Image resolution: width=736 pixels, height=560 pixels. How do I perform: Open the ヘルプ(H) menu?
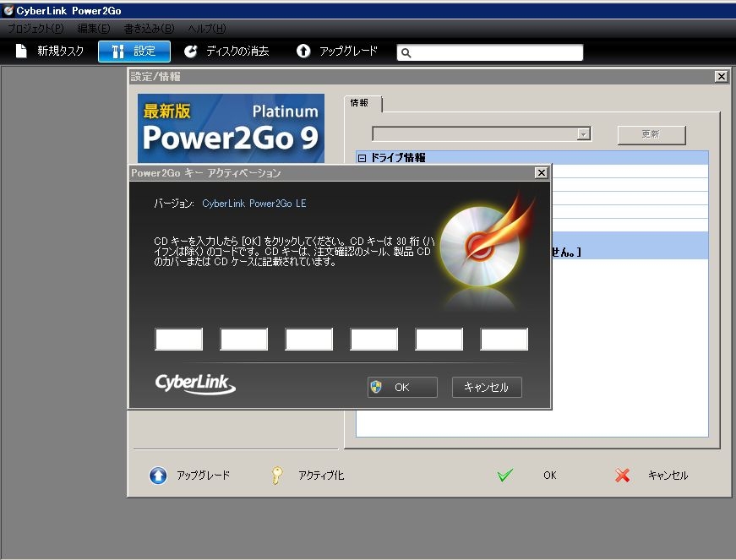[x=206, y=29]
